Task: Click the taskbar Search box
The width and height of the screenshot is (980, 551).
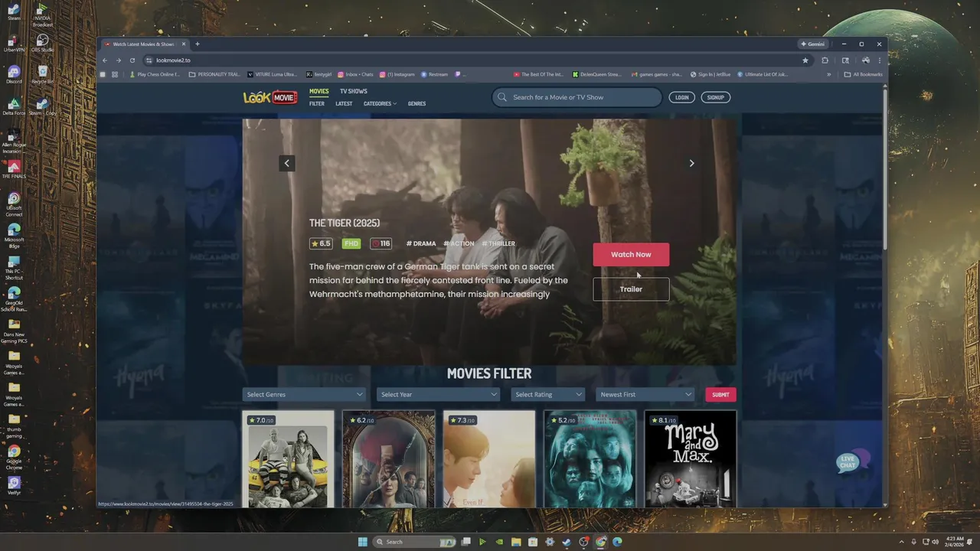Action: click(414, 542)
